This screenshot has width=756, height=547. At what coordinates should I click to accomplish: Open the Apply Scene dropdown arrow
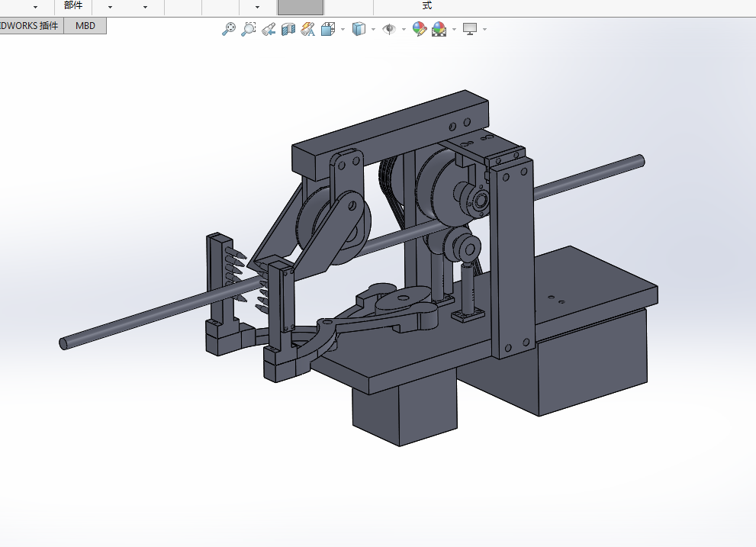(x=454, y=30)
